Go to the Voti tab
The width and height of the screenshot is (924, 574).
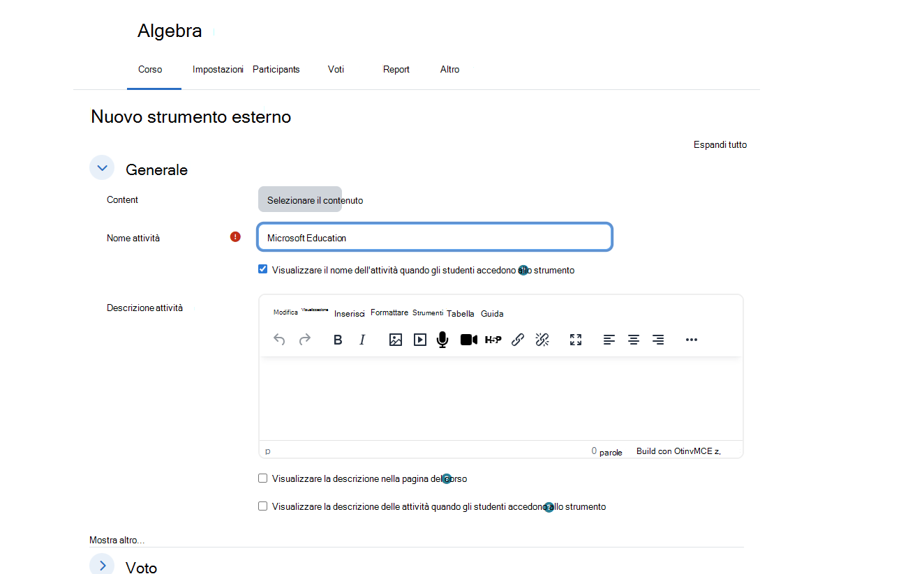point(336,70)
